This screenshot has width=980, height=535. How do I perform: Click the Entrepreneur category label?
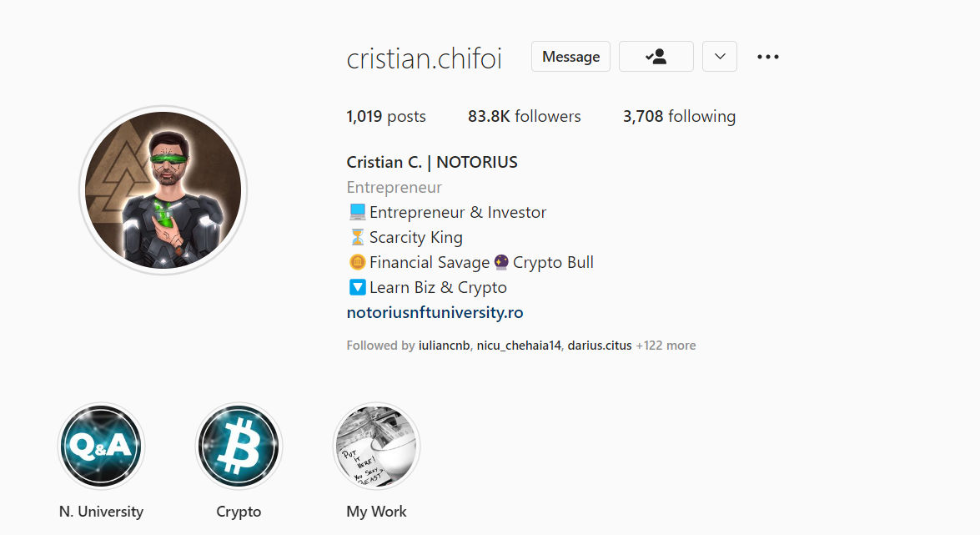(x=395, y=187)
